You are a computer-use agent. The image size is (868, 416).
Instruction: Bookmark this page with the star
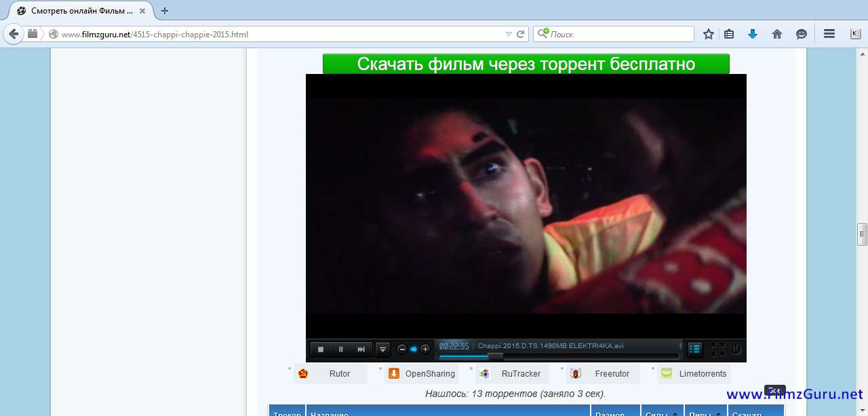coord(709,34)
